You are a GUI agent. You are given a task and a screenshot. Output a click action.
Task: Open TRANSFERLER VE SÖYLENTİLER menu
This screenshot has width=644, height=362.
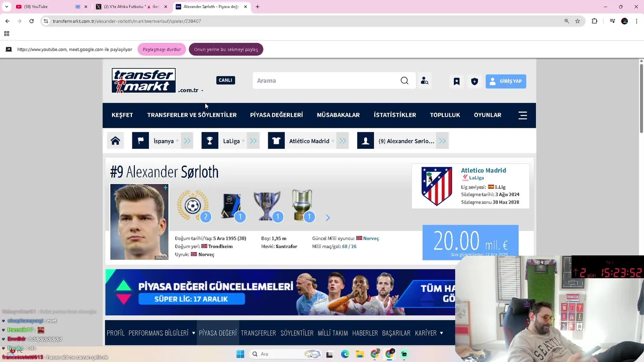point(192,115)
